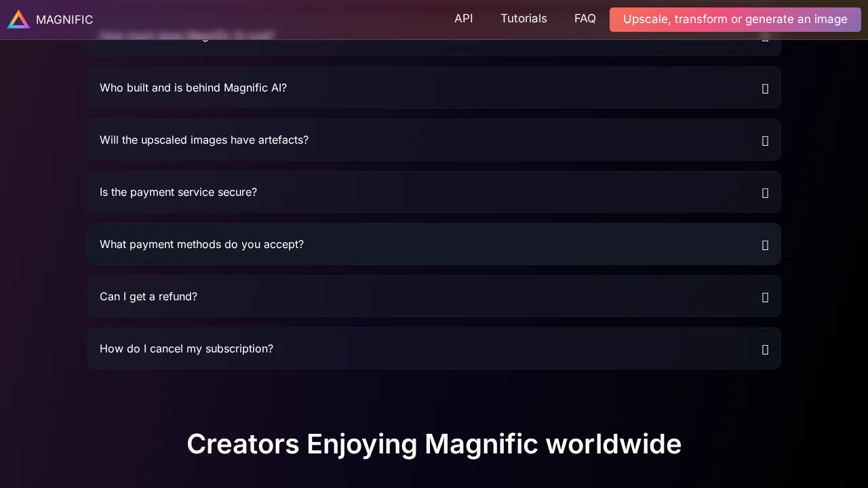Expand "Will the upscaled images have artefacts?"

434,140
